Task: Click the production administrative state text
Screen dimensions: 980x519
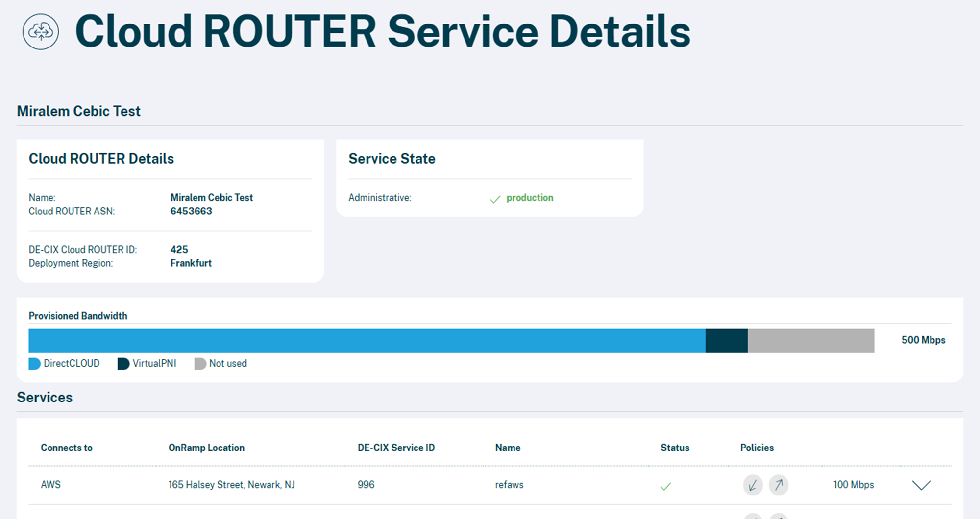Action: [x=530, y=198]
